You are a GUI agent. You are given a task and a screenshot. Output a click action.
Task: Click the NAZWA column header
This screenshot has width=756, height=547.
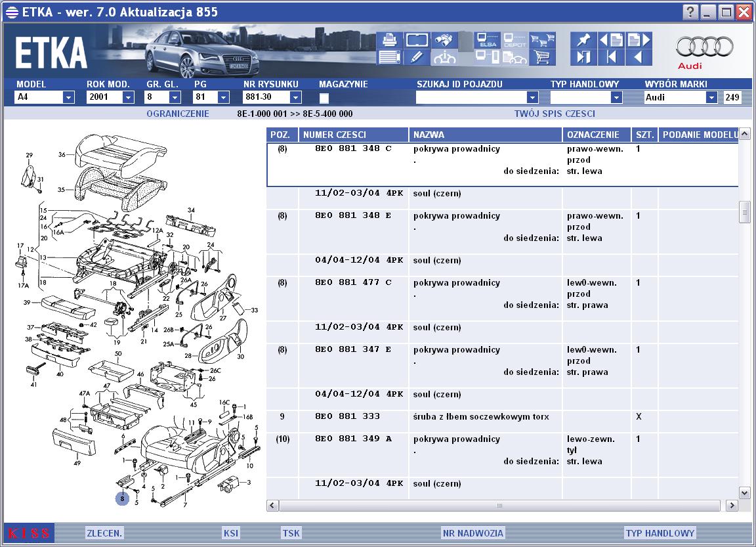click(x=486, y=135)
